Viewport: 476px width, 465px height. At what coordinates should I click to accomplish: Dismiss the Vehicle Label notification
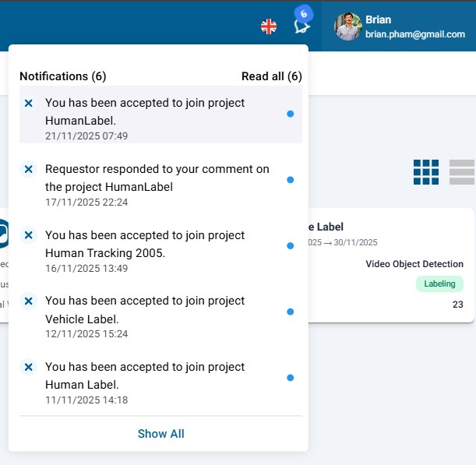(x=29, y=301)
